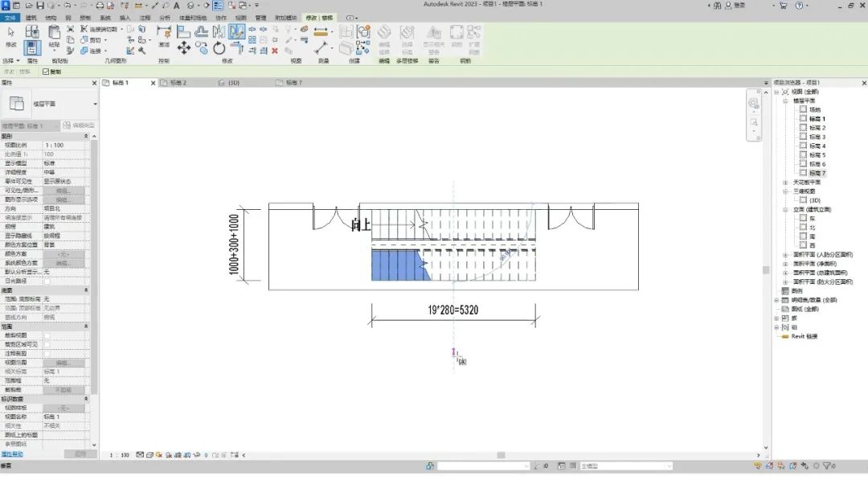Click the Paste clipboard icon

(x=54, y=32)
